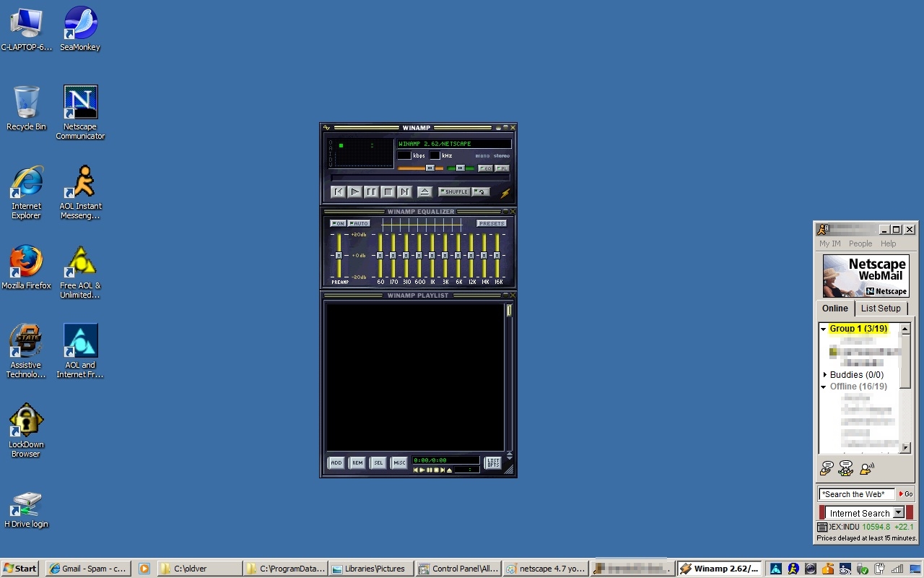924x578 pixels.
Task: Click mini play button in playlist window
Action: pyautogui.click(x=423, y=470)
